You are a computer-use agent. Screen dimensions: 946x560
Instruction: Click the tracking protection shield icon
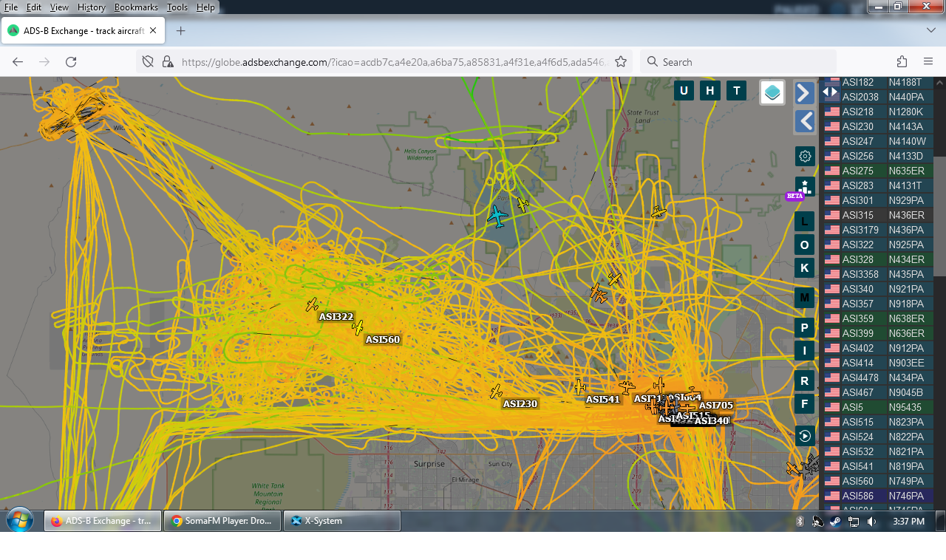point(148,62)
